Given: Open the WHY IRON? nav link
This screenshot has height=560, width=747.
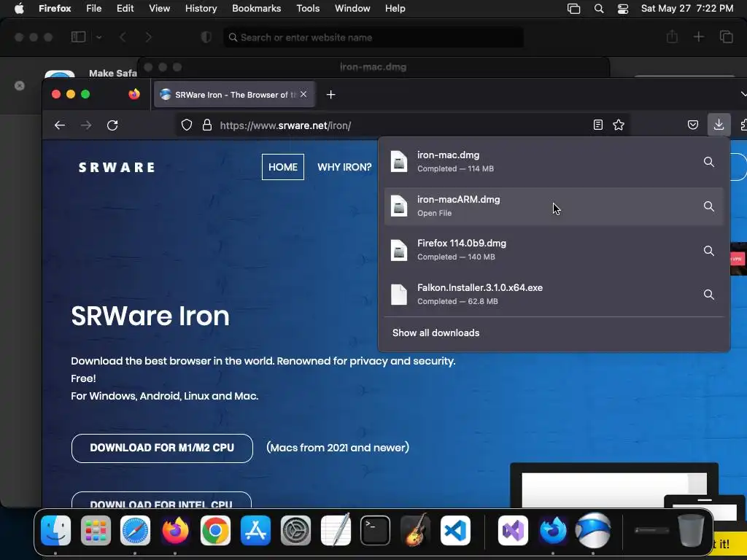Looking at the screenshot, I should (344, 167).
